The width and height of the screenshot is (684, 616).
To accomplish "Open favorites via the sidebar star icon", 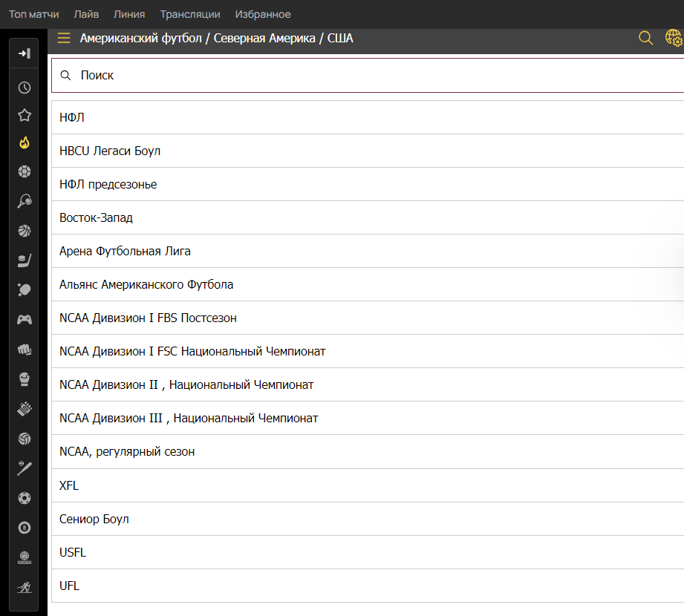I will [x=25, y=115].
